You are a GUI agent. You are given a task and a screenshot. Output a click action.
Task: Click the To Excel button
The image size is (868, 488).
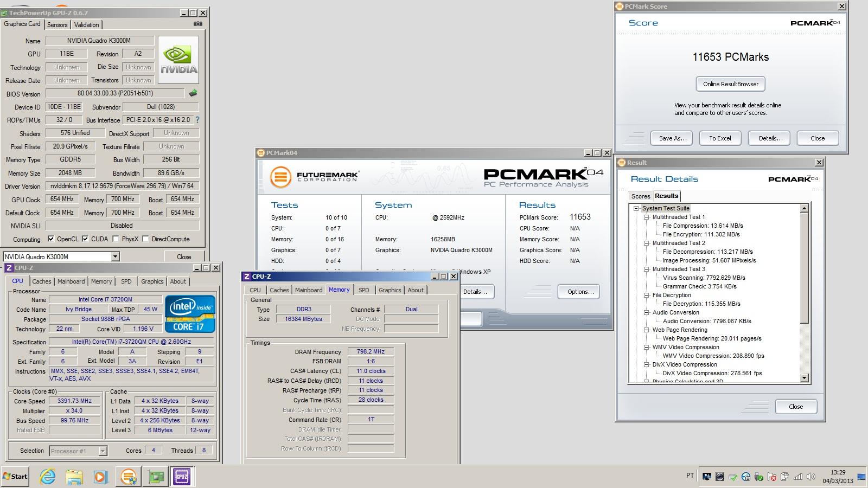[720, 138]
